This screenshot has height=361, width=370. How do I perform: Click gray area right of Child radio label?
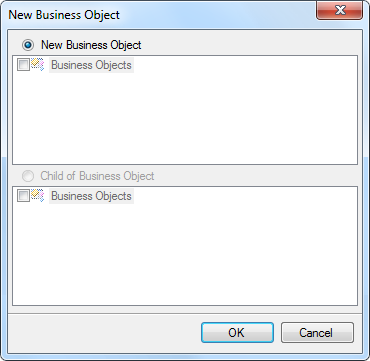[x=257, y=176]
